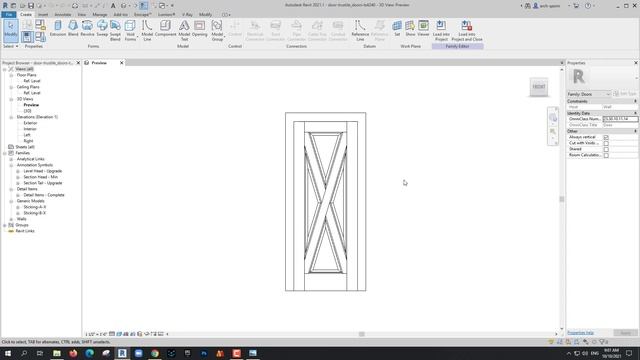The height and width of the screenshot is (360, 640).
Task: Toggle the Room Calculation checkbox
Action: pyautogui.click(x=606, y=156)
